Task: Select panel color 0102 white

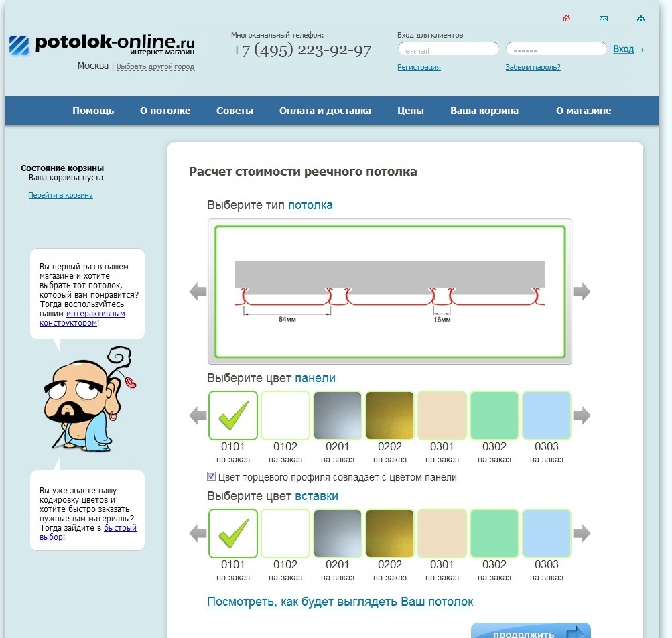Action: point(285,415)
